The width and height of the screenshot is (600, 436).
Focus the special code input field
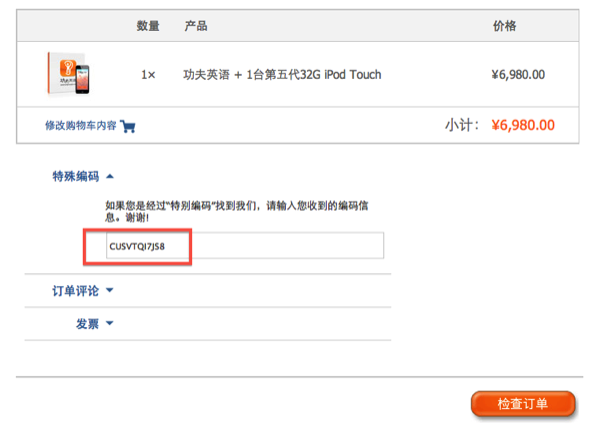(245, 245)
